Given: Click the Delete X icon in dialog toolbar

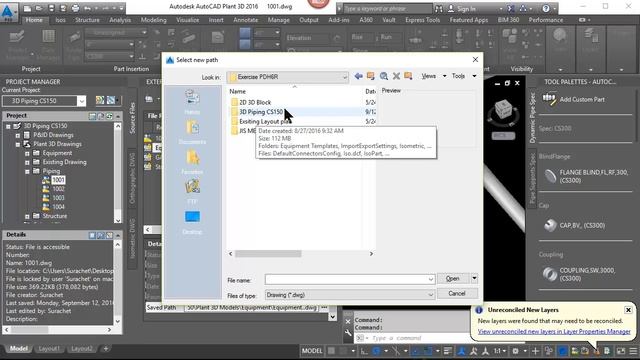Looking at the screenshot, I should (396, 76).
